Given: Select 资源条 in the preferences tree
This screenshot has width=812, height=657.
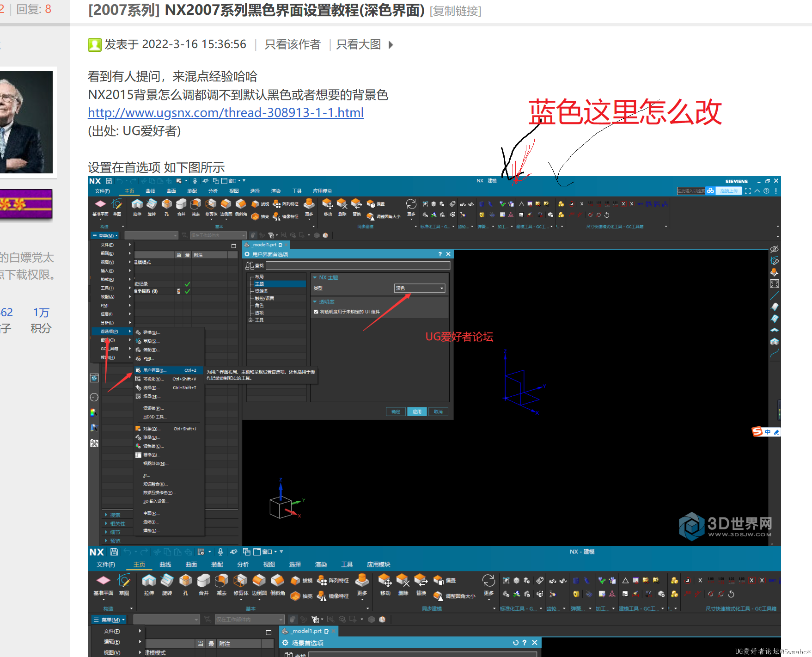Looking at the screenshot, I should coord(262,291).
